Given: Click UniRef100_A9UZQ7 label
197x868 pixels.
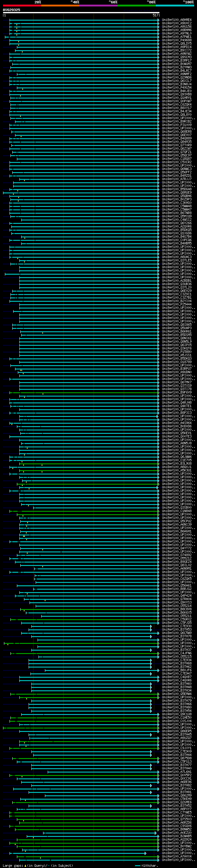Looking at the screenshot, I should click(x=177, y=738).
